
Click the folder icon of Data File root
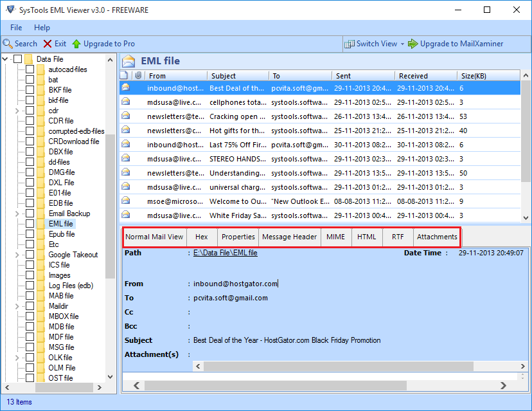[29, 59]
